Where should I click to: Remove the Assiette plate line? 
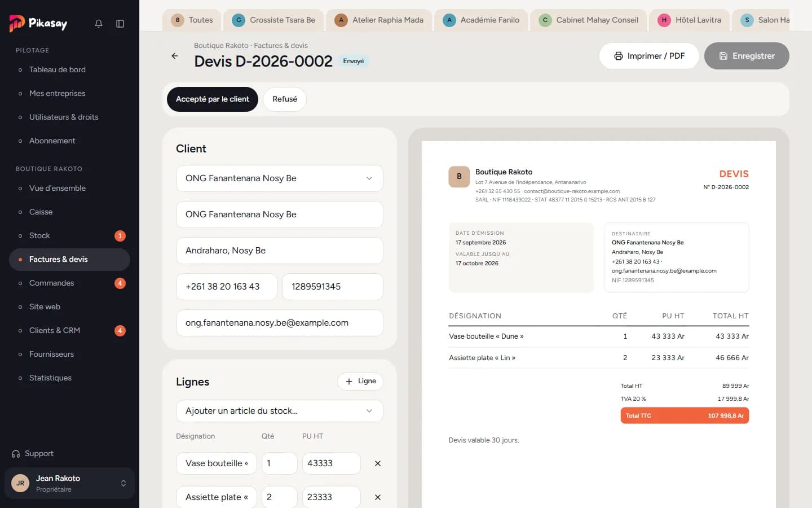(x=378, y=497)
